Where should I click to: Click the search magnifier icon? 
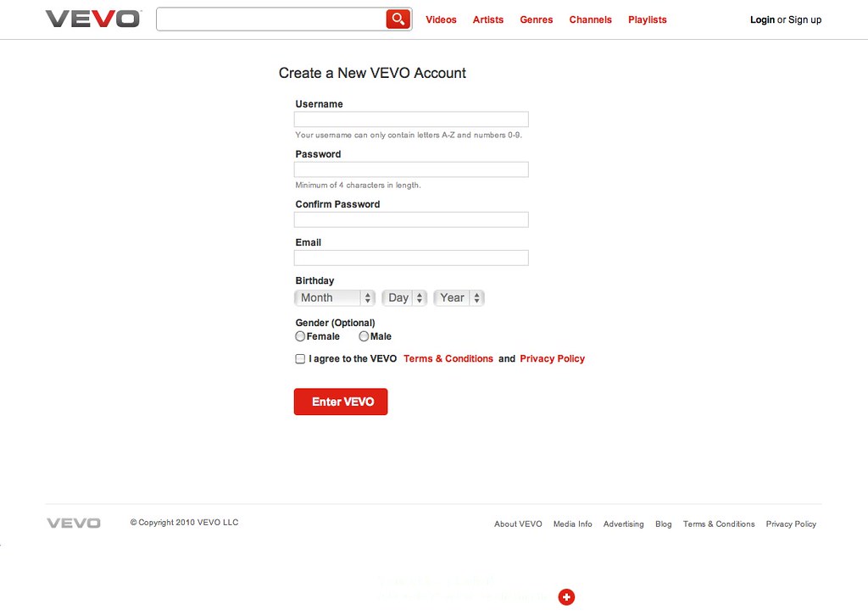coord(398,18)
